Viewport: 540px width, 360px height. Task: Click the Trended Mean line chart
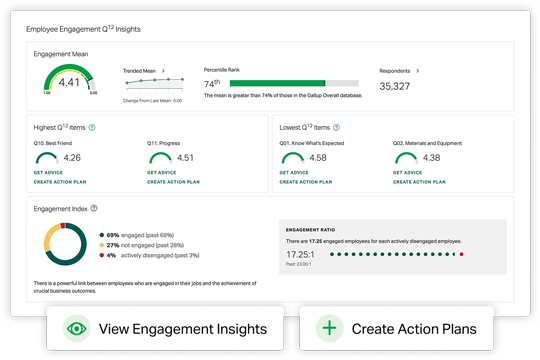[155, 84]
